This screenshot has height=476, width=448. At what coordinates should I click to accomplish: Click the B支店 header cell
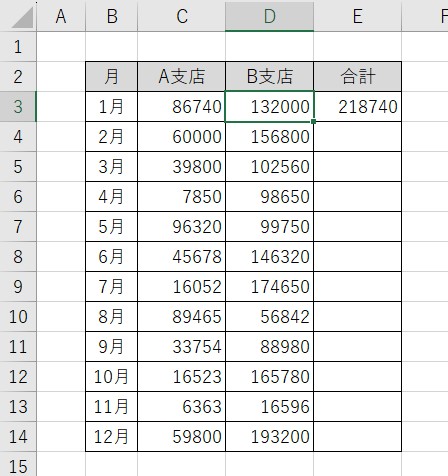[269, 76]
